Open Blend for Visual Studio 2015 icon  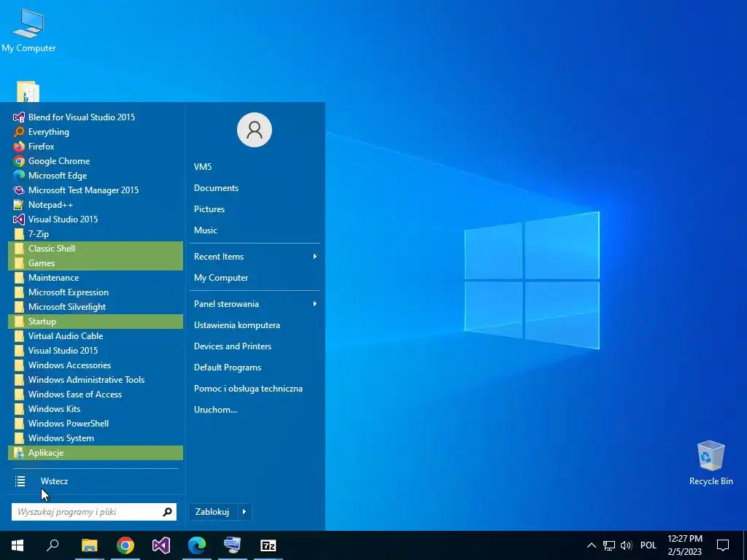click(x=18, y=117)
